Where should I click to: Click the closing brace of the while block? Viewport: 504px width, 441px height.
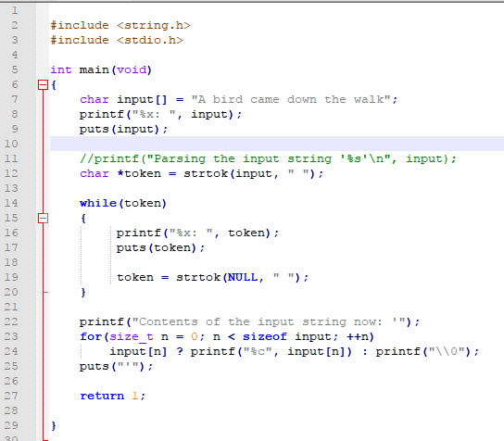point(83,292)
